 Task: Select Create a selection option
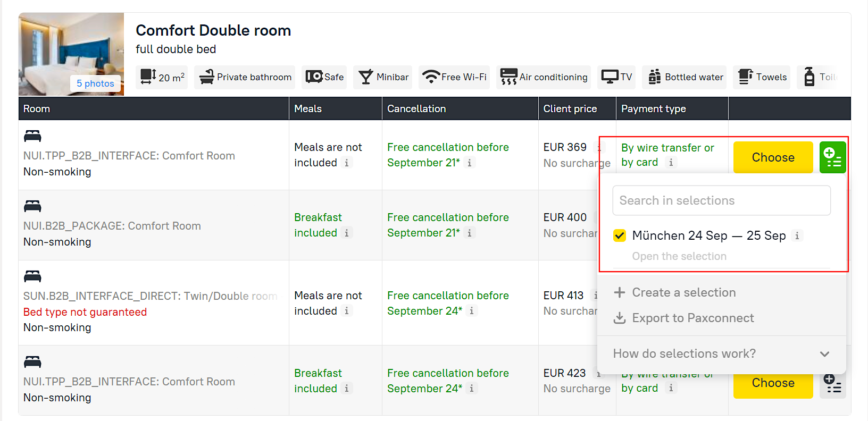(683, 292)
